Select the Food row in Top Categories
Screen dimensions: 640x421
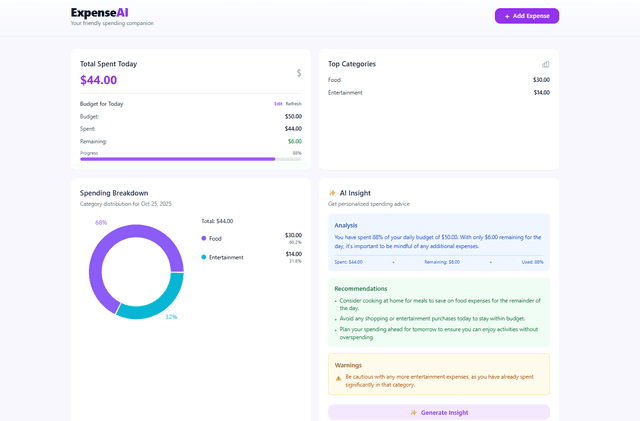coord(438,79)
